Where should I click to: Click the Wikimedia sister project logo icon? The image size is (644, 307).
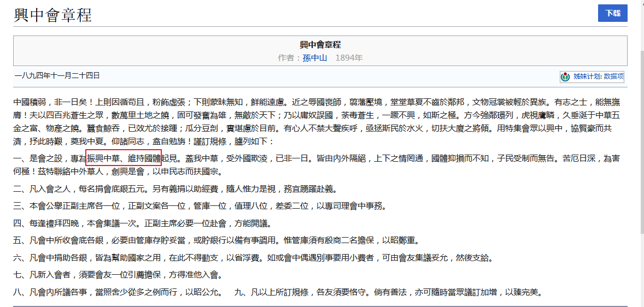pyautogui.click(x=565, y=77)
